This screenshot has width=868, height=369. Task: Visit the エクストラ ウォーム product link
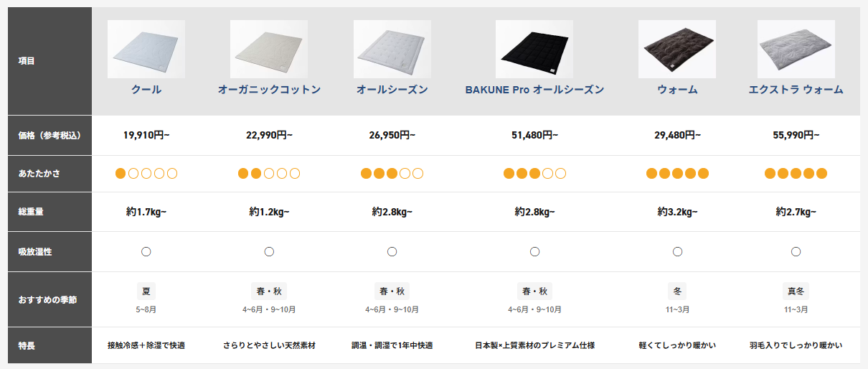click(796, 90)
